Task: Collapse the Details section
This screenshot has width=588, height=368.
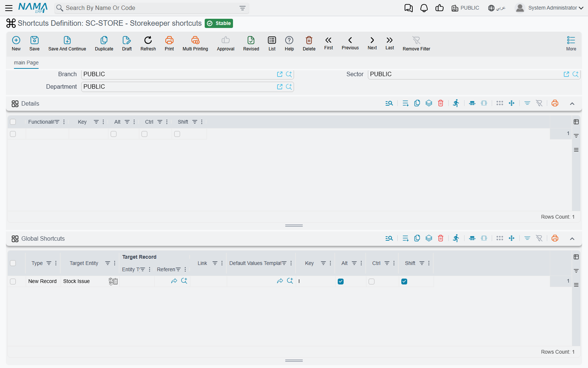Action: pyautogui.click(x=572, y=104)
